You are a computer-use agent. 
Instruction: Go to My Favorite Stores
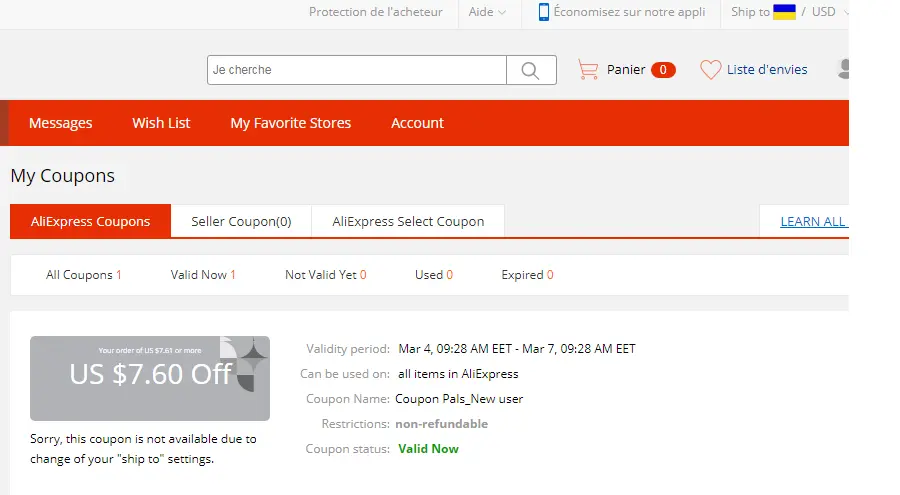coord(290,123)
